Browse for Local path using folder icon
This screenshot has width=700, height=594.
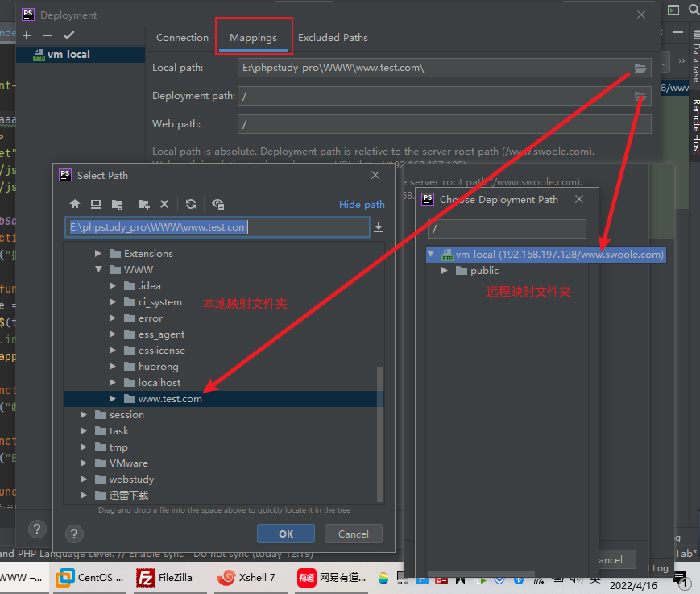(x=640, y=69)
